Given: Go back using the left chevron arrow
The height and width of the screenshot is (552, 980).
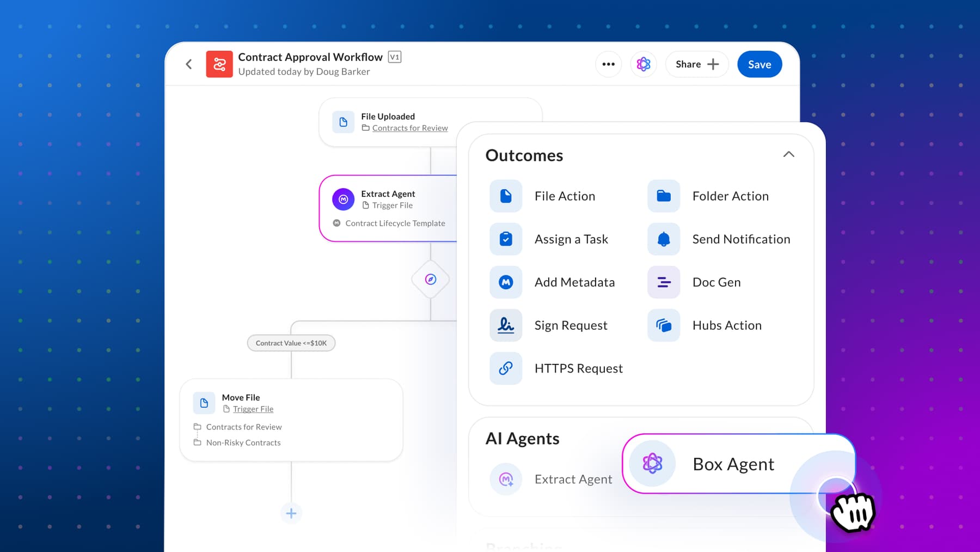Looking at the screenshot, I should 189,64.
